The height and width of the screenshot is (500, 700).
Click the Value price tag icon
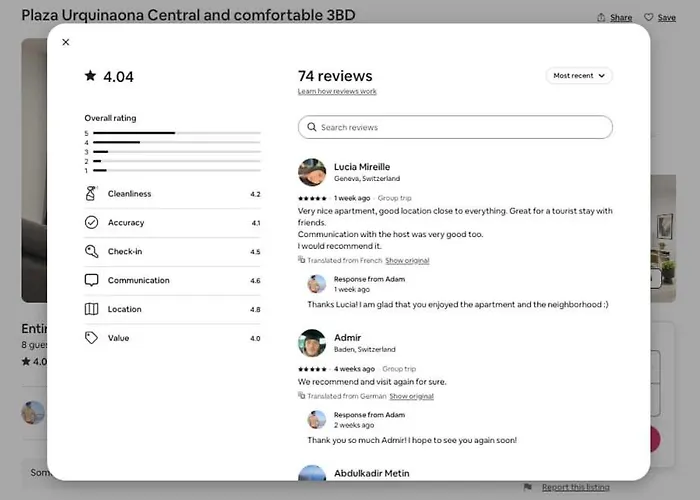[x=92, y=338]
